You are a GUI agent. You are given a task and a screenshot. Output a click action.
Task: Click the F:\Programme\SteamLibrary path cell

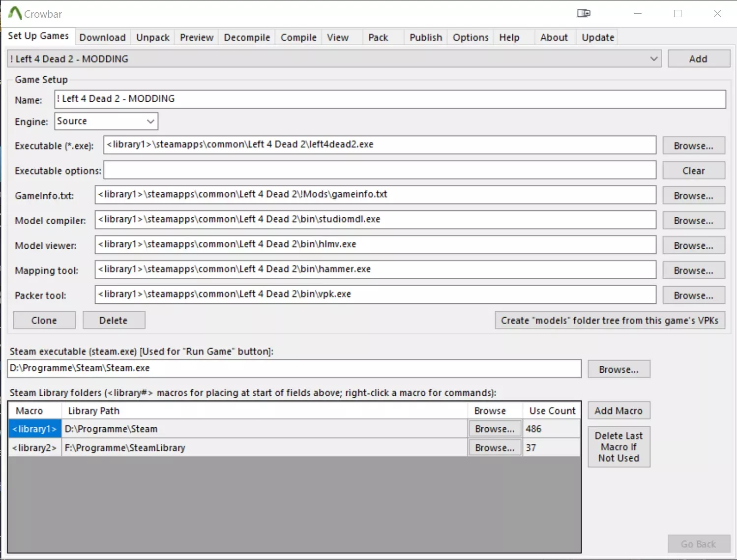[265, 447]
